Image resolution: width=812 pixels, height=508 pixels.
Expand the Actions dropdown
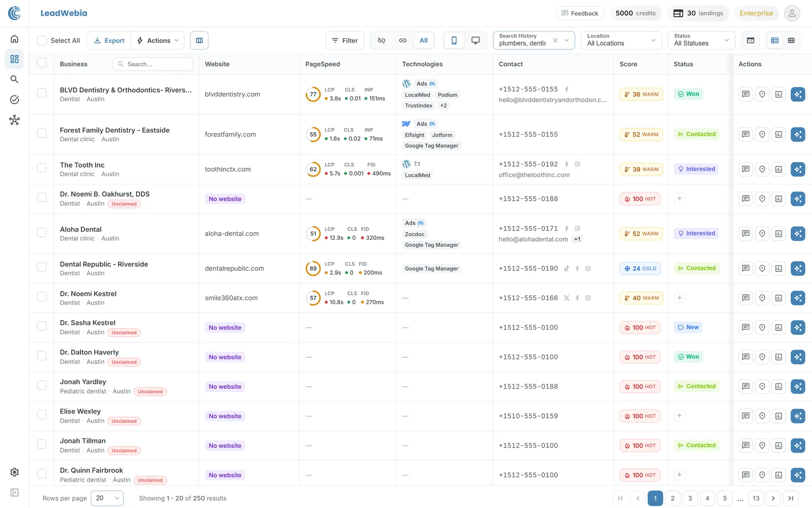(x=157, y=41)
